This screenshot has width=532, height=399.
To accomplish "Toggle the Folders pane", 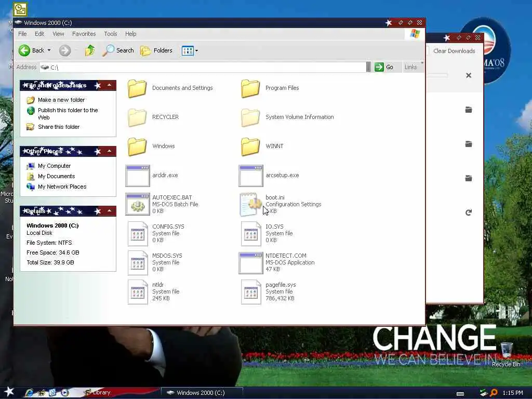I will (156, 50).
